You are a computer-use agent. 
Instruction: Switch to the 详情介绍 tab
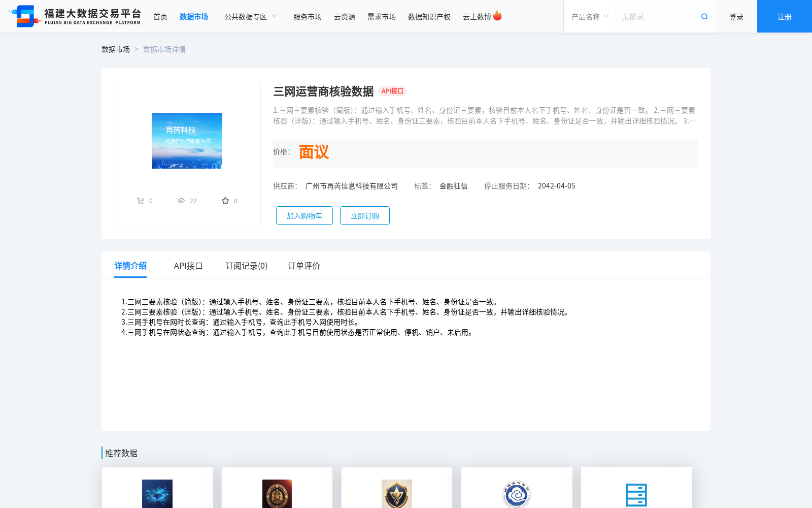pyautogui.click(x=130, y=266)
